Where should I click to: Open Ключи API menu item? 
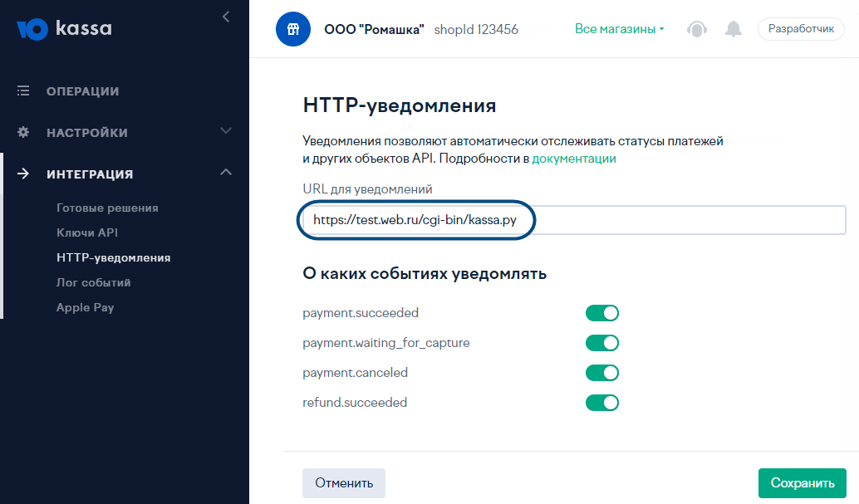coord(87,232)
